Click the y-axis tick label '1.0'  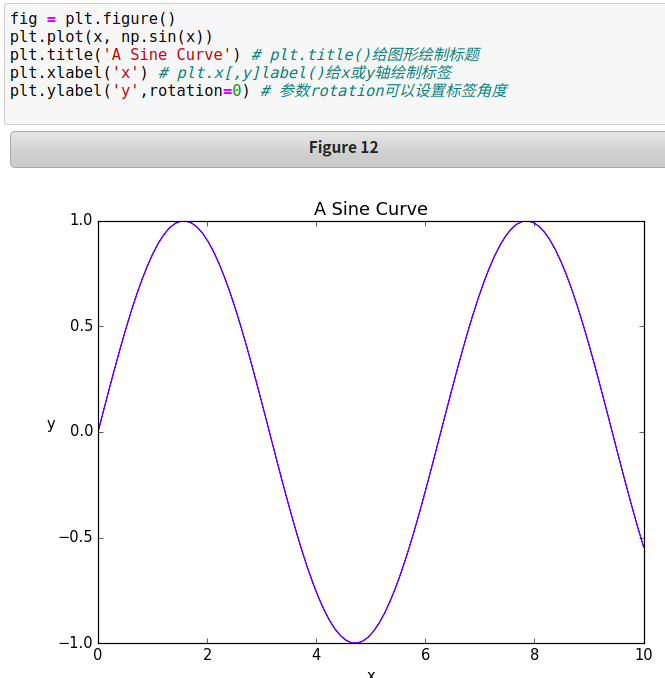81,220
